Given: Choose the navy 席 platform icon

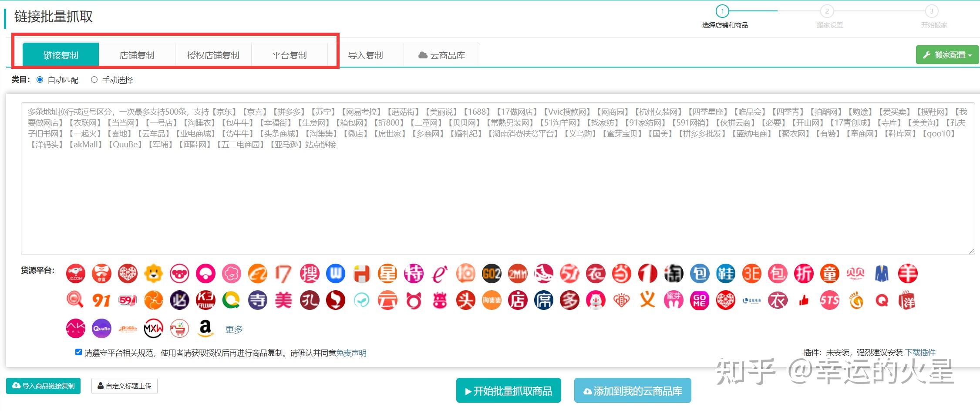Looking at the screenshot, I should [x=544, y=300].
